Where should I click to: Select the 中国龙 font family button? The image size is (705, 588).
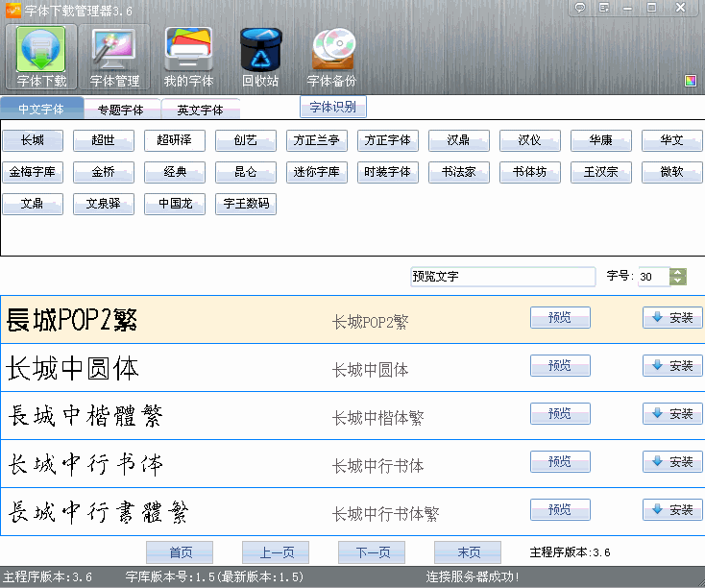[x=175, y=204]
